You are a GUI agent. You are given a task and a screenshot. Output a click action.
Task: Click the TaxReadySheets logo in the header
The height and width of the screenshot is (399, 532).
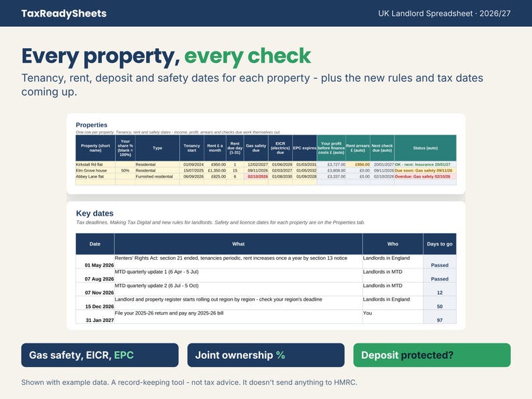click(64, 13)
